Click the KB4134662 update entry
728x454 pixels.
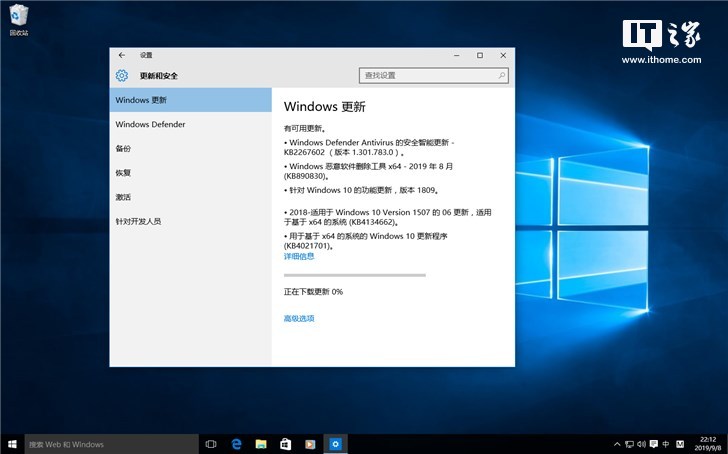[x=388, y=217]
